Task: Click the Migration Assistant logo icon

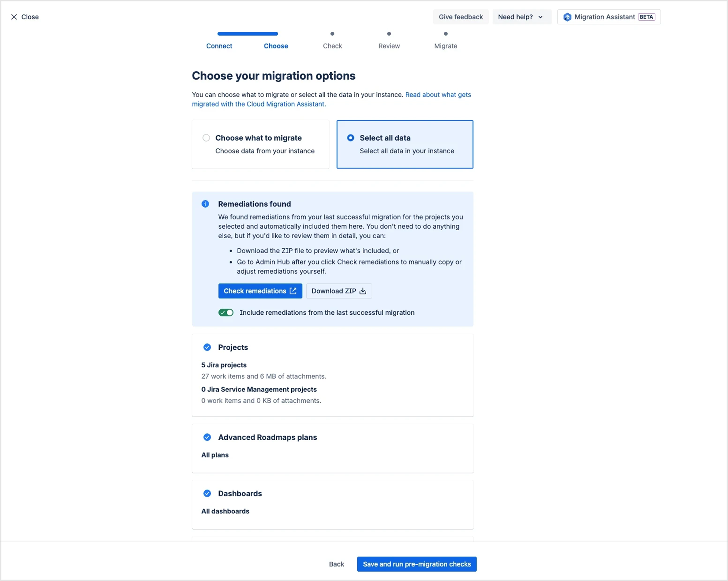Action: pos(567,17)
